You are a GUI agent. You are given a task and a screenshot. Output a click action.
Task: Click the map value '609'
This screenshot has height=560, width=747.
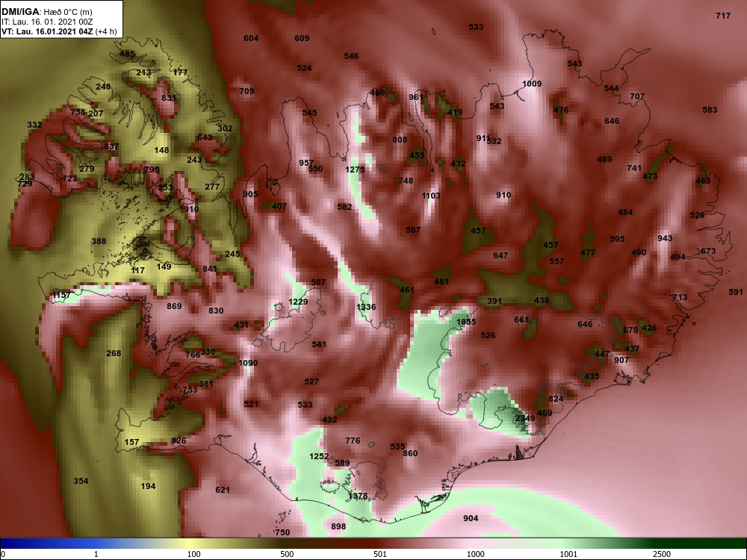(302, 38)
